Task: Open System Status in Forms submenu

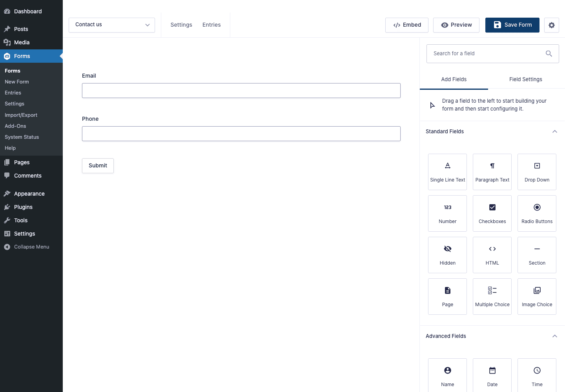Action: [x=31, y=137]
